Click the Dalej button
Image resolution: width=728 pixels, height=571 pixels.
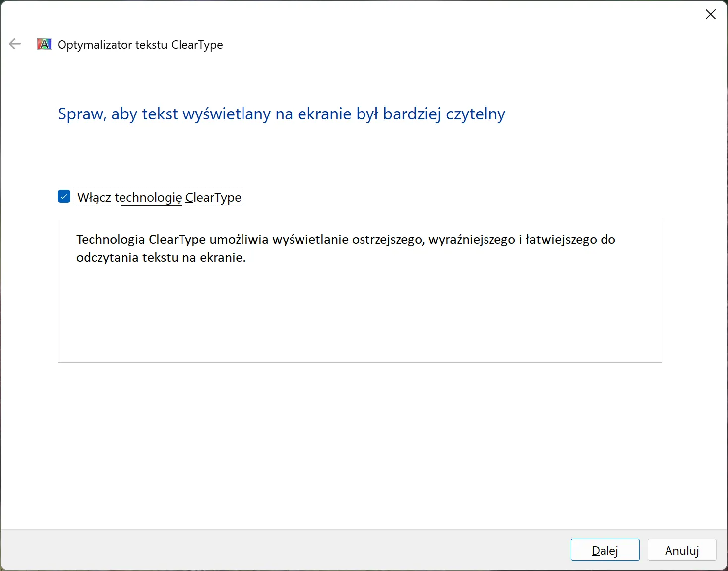[605, 550]
